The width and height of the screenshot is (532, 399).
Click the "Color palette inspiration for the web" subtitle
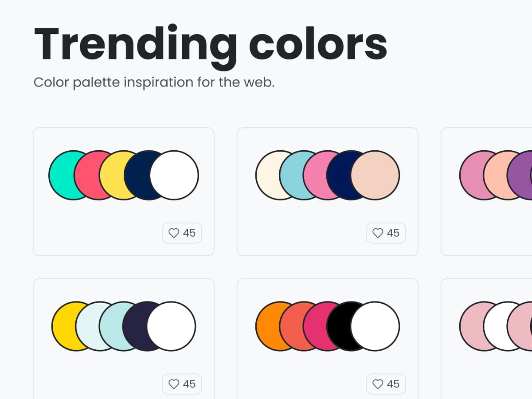pos(154,82)
